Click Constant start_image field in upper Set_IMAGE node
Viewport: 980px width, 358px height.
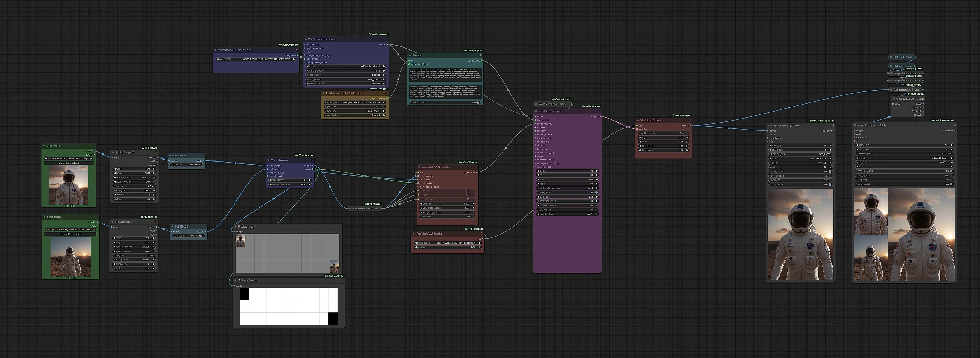(186, 165)
